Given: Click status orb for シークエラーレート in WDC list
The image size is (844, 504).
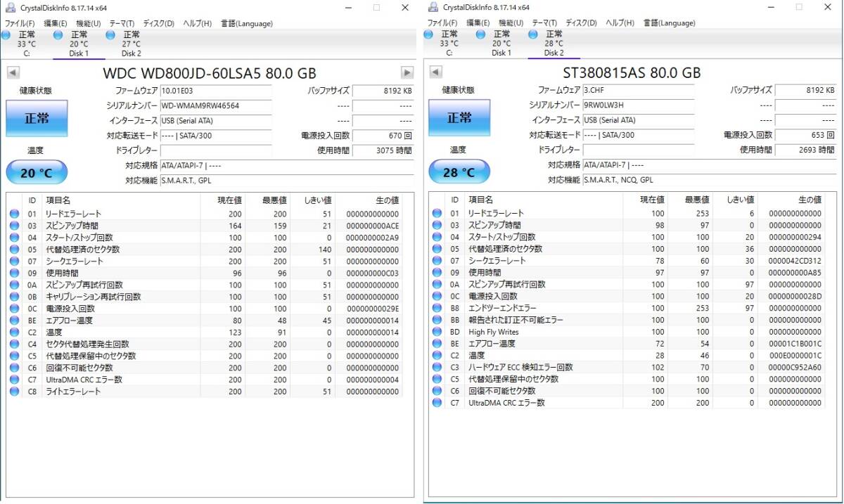Looking at the screenshot, I should pyautogui.click(x=14, y=261).
